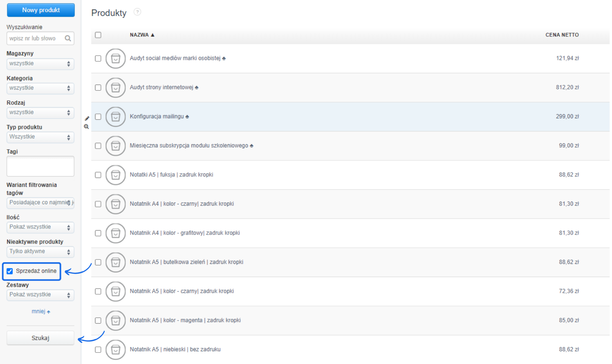This screenshot has height=364, width=612.
Task: Click into the Tagi input field
Action: coord(40,166)
